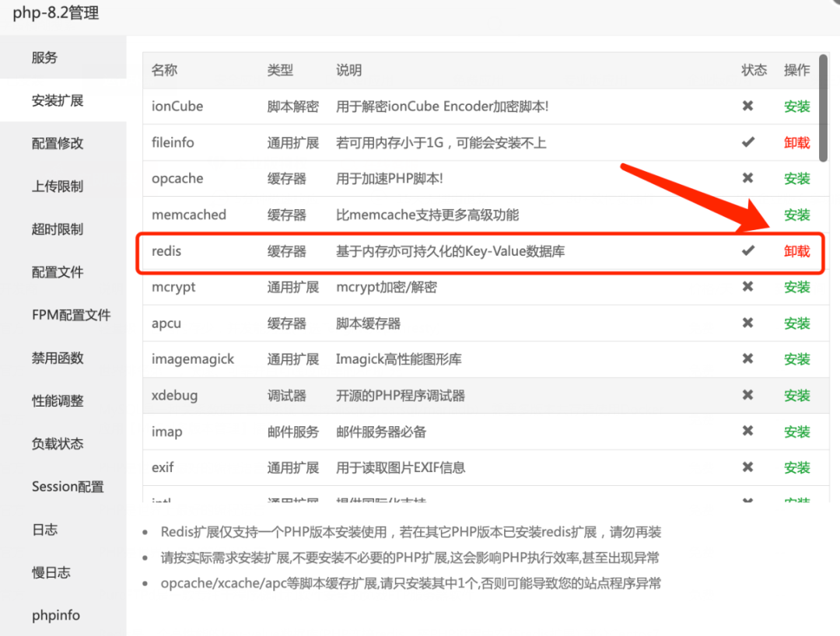Click the fileinfo installed checkmark icon
This screenshot has width=840, height=636.
pos(747,142)
